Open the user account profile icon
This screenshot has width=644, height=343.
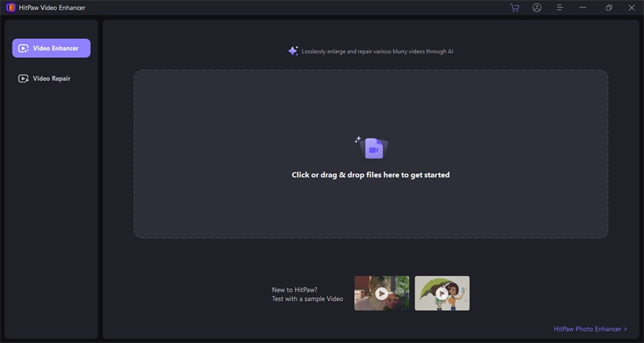tap(537, 8)
